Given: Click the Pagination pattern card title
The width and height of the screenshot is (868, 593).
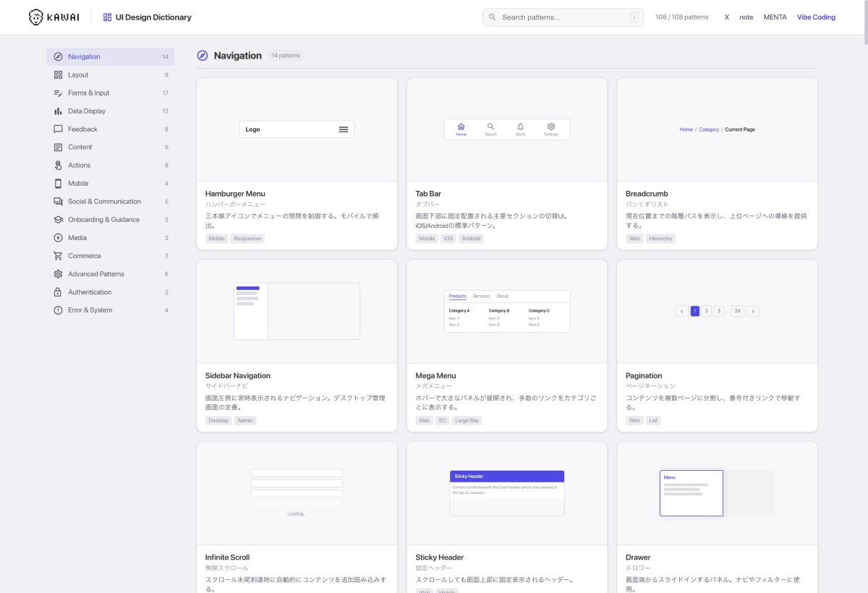Looking at the screenshot, I should [x=644, y=376].
